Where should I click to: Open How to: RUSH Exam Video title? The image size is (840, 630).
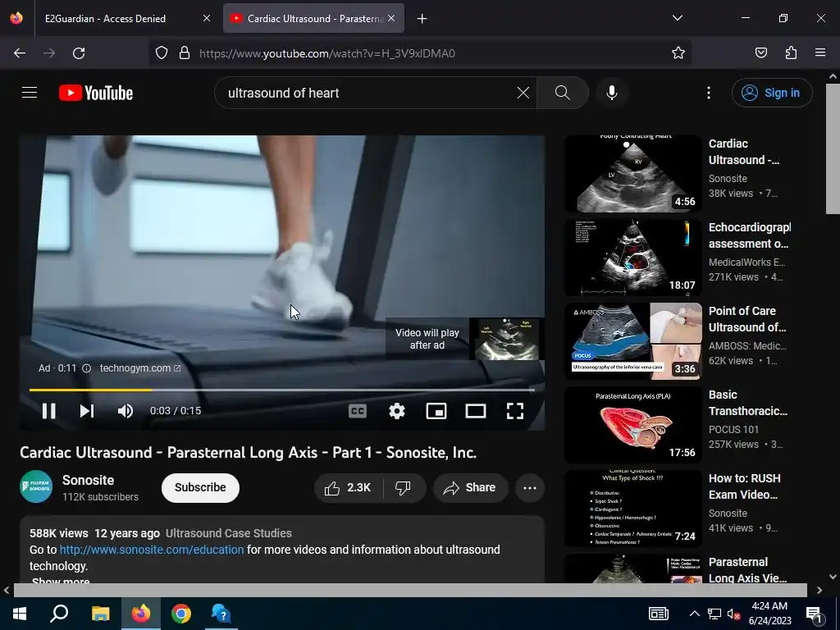(x=745, y=486)
